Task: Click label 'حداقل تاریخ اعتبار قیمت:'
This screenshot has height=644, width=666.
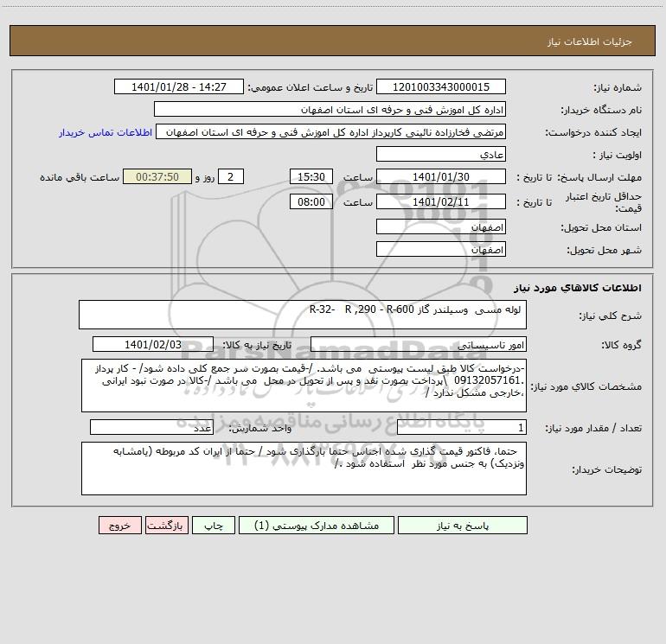Action: tap(604, 202)
